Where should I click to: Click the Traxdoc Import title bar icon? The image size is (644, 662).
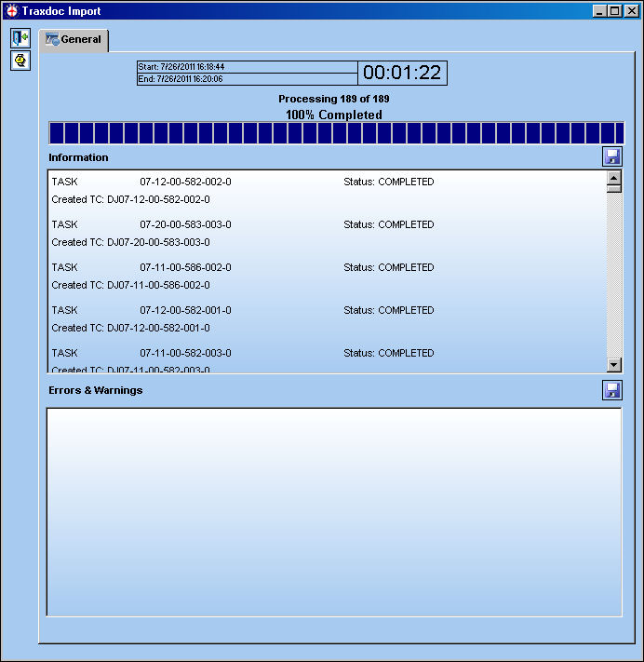[12, 11]
